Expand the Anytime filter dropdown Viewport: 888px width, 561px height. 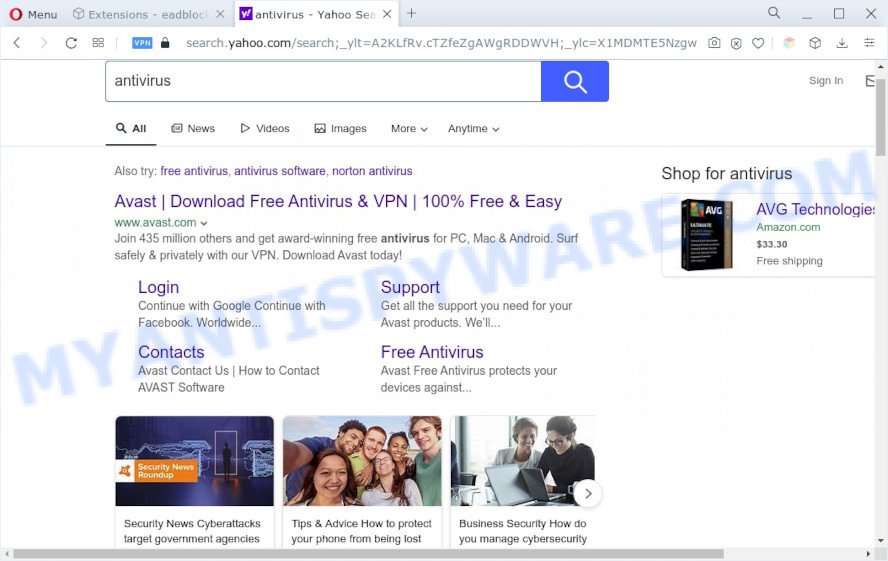473,129
